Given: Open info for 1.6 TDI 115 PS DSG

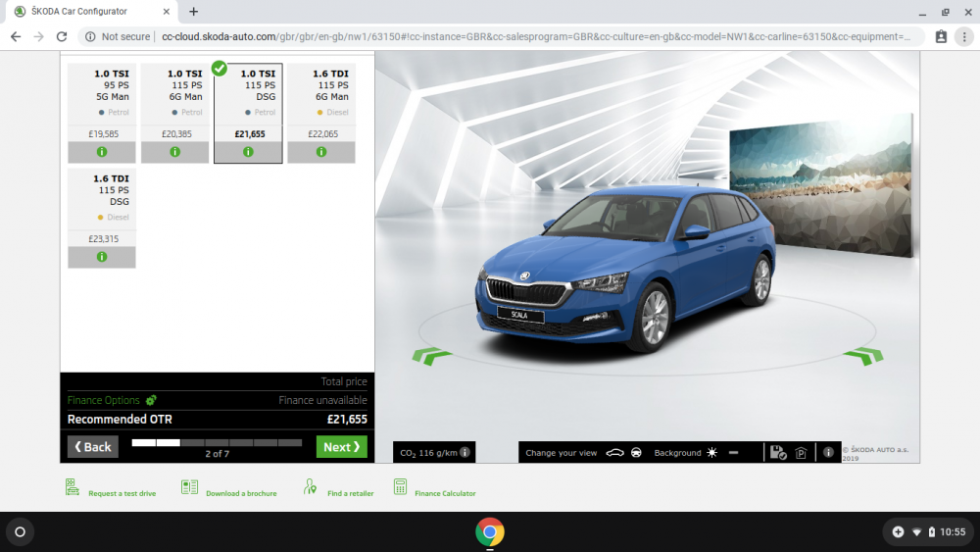Looking at the screenshot, I should pos(102,257).
